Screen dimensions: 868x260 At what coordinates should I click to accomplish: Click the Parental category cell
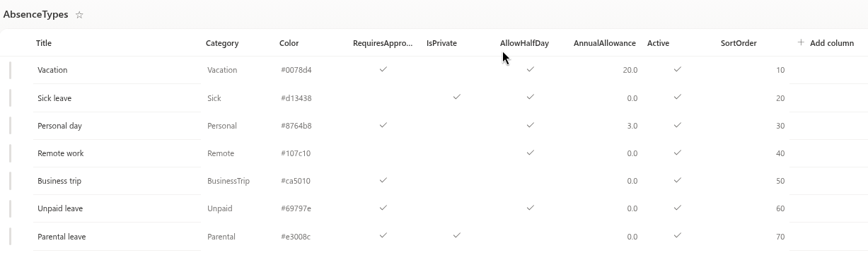(221, 237)
